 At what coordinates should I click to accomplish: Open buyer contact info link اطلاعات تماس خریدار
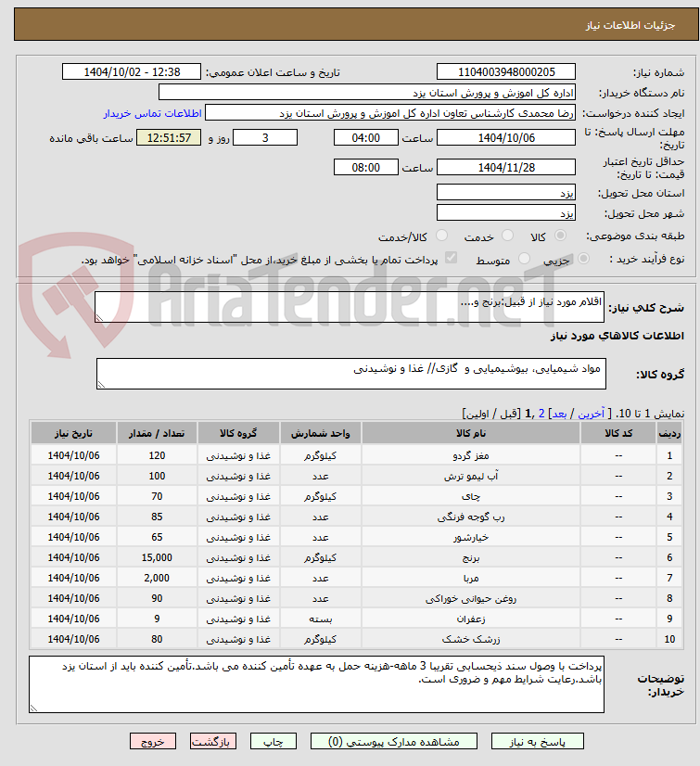click(152, 113)
